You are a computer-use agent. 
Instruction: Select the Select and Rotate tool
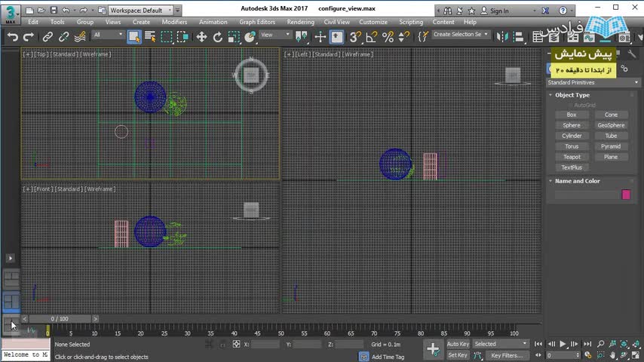tap(217, 38)
